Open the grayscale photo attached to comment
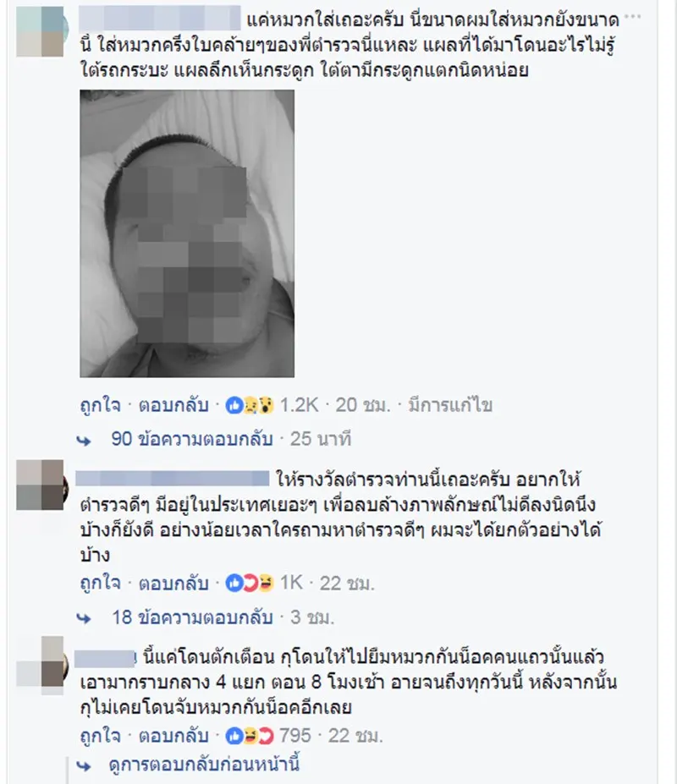The width and height of the screenshot is (677, 784). 187,233
